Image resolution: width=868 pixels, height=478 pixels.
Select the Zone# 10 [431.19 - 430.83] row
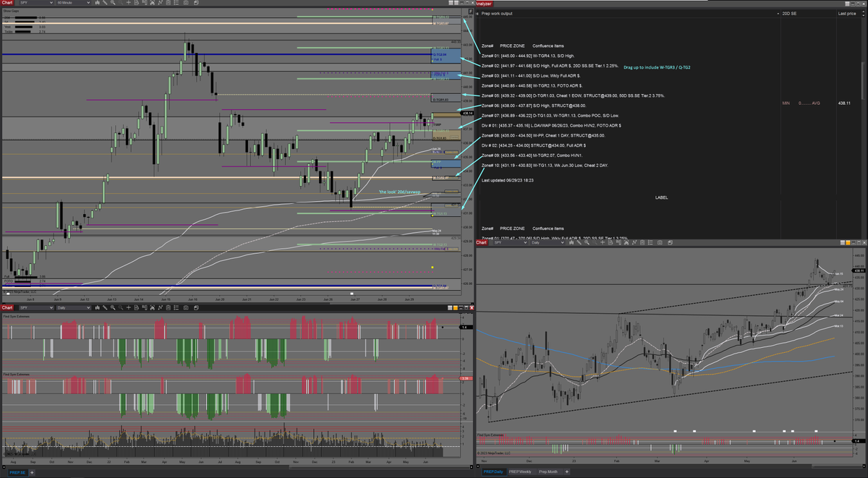tap(545, 166)
